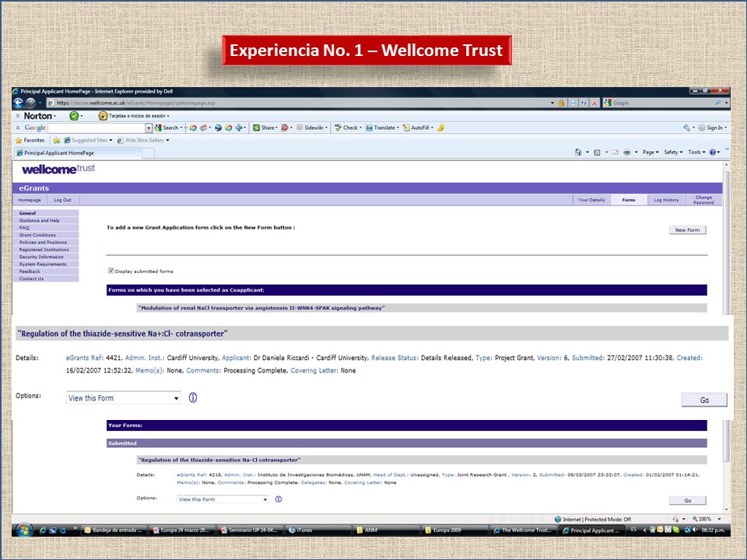Viewport: 747px width, 560px height.
Task: Close the Google toolbar with its X
Action: 18,128
